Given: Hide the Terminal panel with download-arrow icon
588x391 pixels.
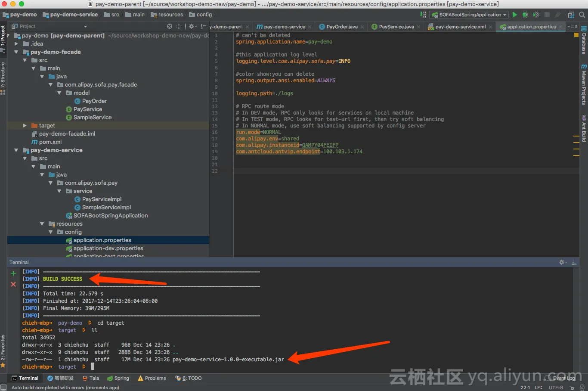Looking at the screenshot, I should tap(574, 262).
